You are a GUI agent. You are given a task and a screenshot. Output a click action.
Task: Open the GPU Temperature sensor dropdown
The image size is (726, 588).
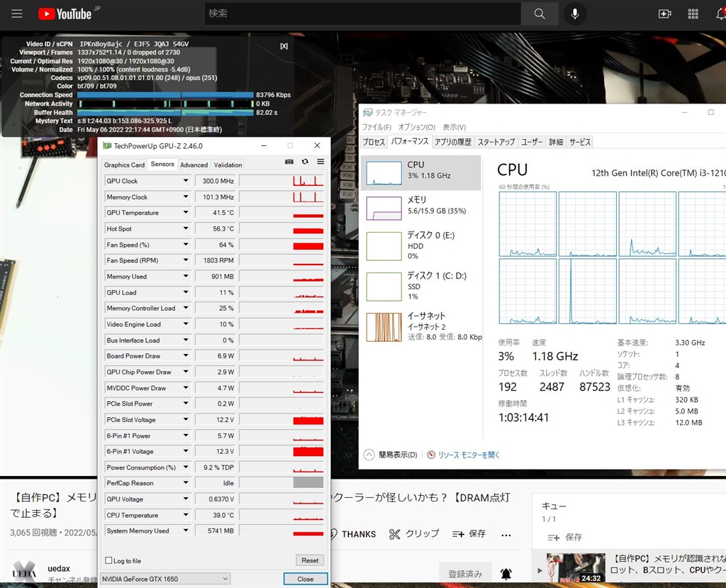[186, 212]
